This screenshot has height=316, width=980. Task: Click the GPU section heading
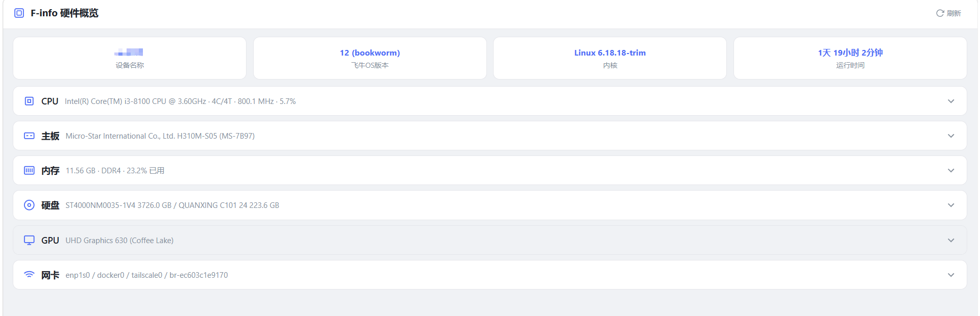pos(50,241)
